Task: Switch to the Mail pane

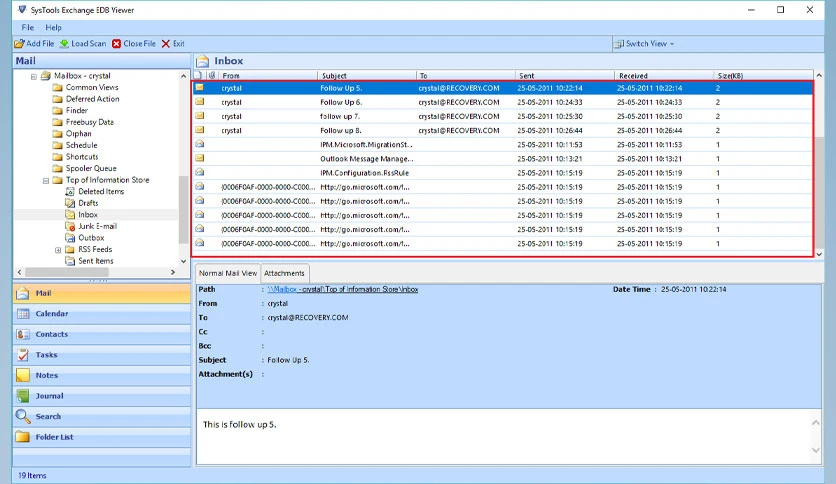Action: (101, 293)
